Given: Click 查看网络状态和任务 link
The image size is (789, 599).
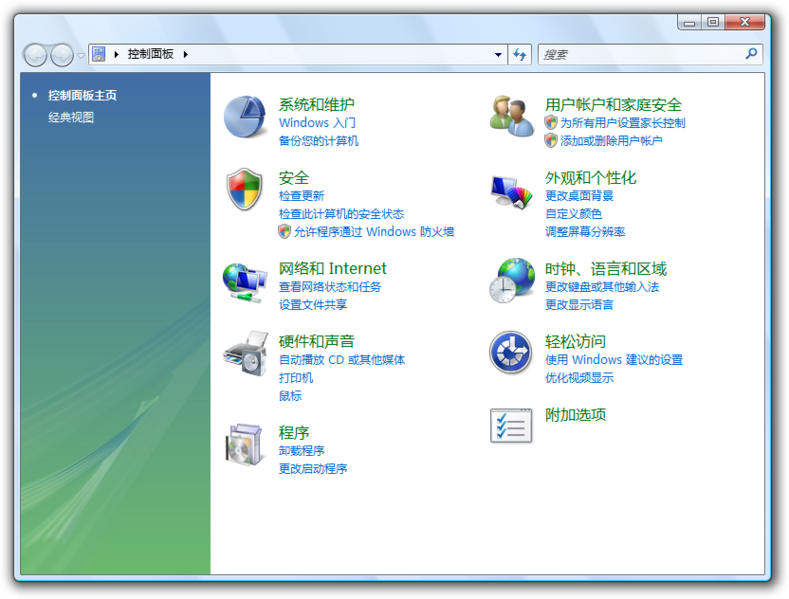Looking at the screenshot, I should pyautogui.click(x=330, y=286).
